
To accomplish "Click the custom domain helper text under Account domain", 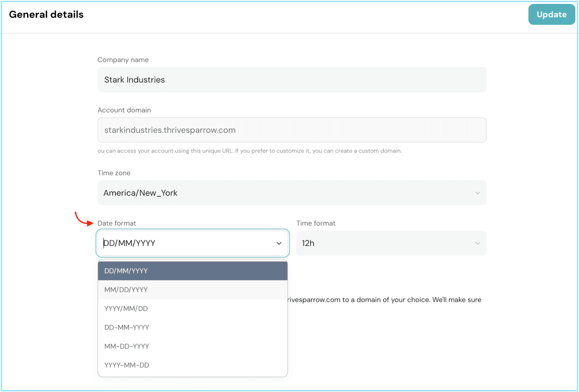I will pyautogui.click(x=249, y=151).
